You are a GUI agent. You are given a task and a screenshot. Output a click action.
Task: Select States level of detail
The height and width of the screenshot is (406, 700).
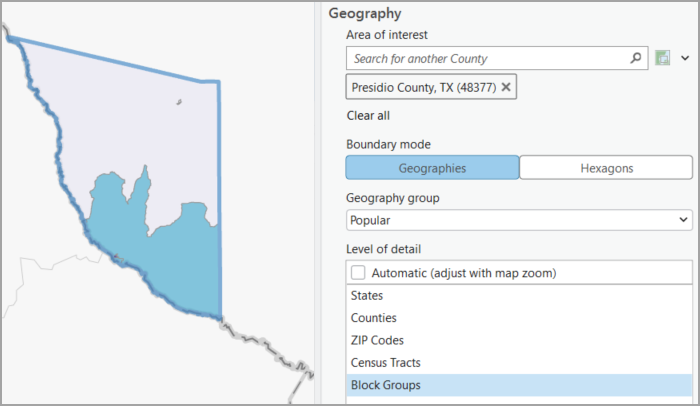coord(367,296)
